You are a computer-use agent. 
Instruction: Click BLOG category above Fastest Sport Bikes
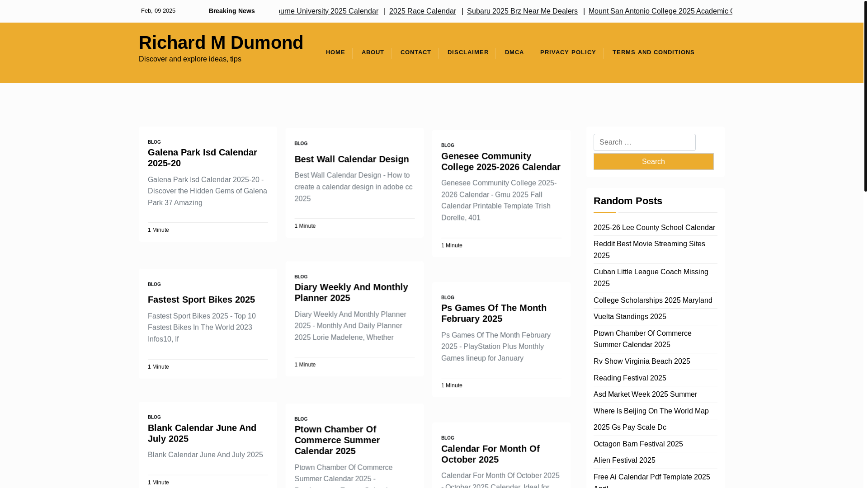click(x=154, y=285)
